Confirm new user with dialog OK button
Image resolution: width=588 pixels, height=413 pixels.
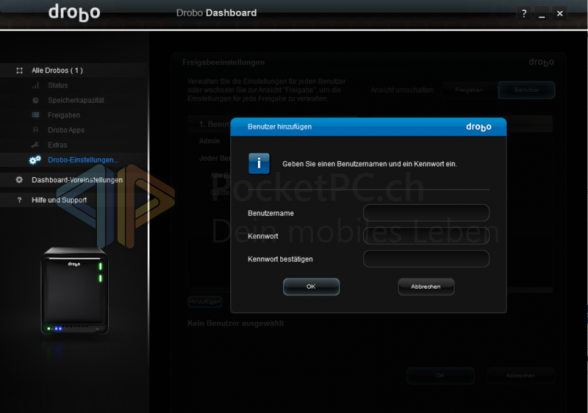[x=311, y=287]
